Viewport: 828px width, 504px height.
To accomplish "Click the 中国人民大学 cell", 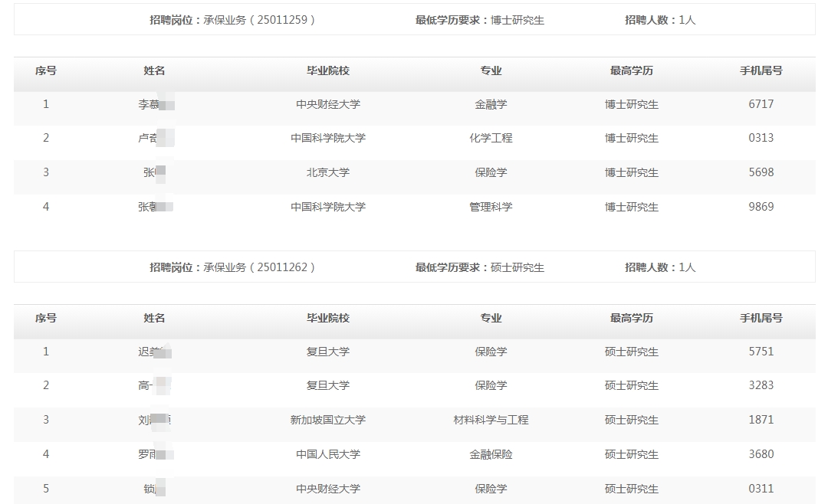I will [x=328, y=454].
